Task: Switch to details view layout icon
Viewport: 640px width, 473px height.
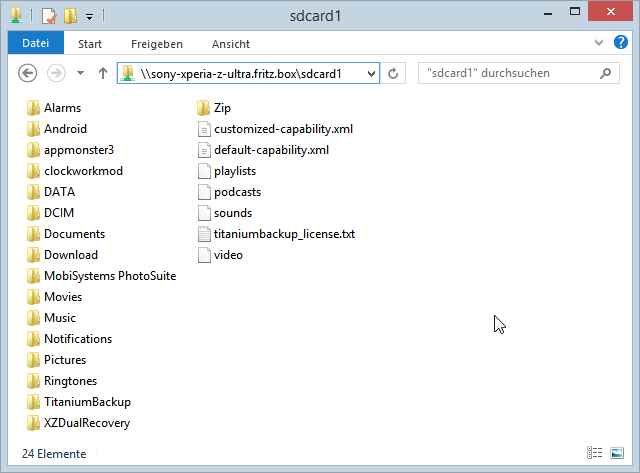Action: pyautogui.click(x=594, y=453)
